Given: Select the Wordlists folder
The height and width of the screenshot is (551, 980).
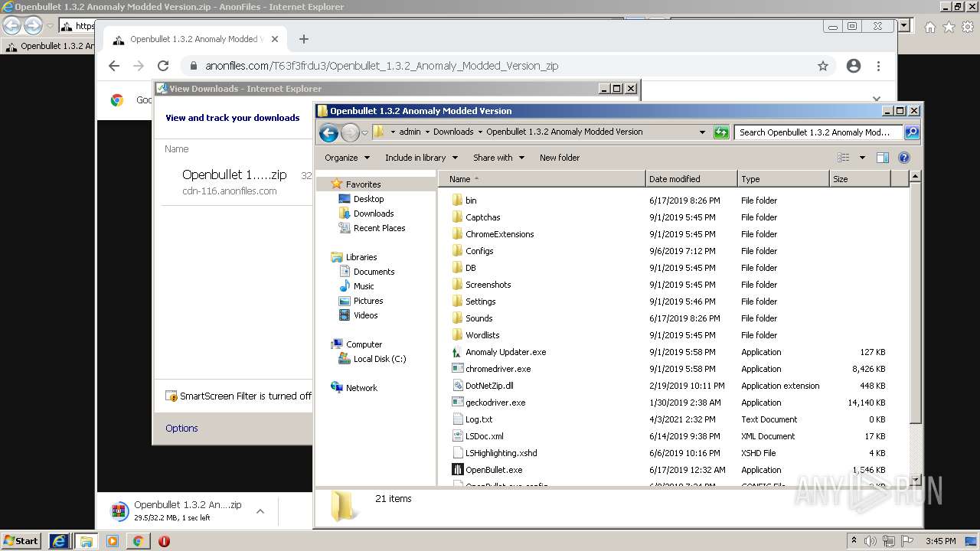Looking at the screenshot, I should tap(482, 335).
